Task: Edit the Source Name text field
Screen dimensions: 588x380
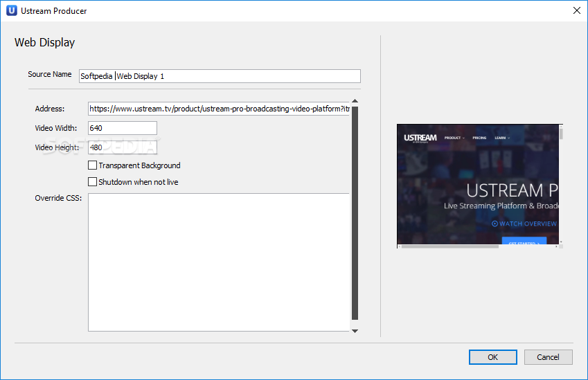Action: coord(220,76)
